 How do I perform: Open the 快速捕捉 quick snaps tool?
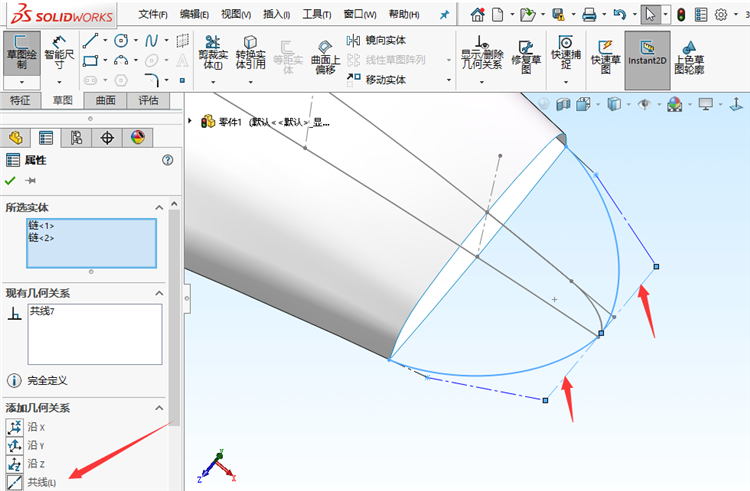[566, 53]
